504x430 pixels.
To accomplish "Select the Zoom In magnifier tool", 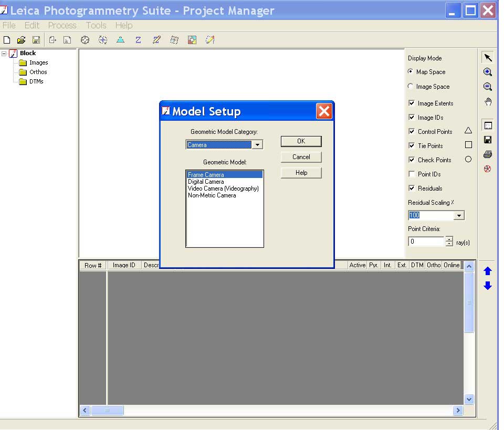I will click(x=488, y=72).
